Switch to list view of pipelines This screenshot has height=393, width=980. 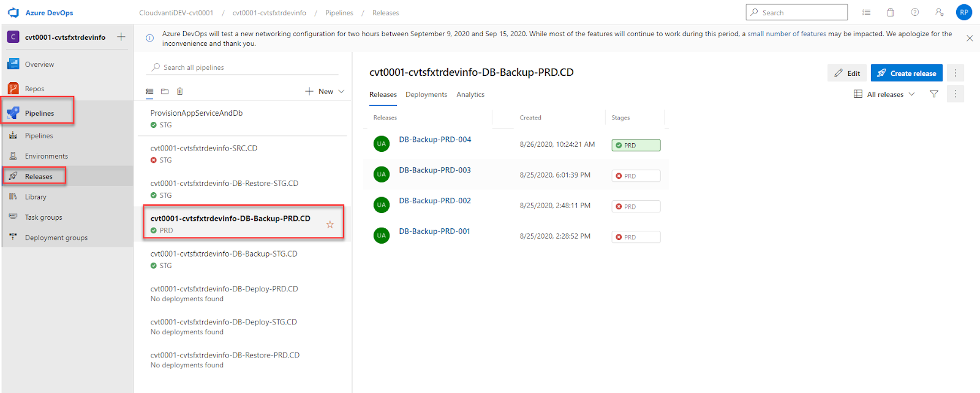(x=149, y=91)
